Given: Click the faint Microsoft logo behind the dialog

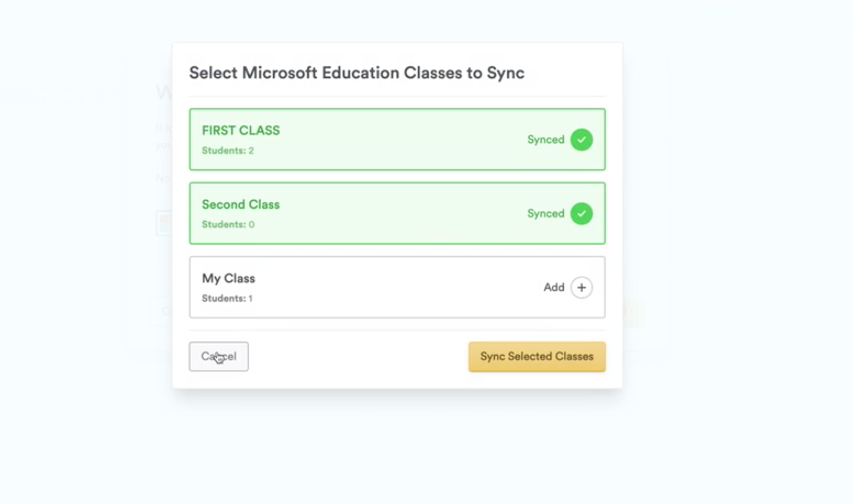Looking at the screenshot, I should (164, 223).
